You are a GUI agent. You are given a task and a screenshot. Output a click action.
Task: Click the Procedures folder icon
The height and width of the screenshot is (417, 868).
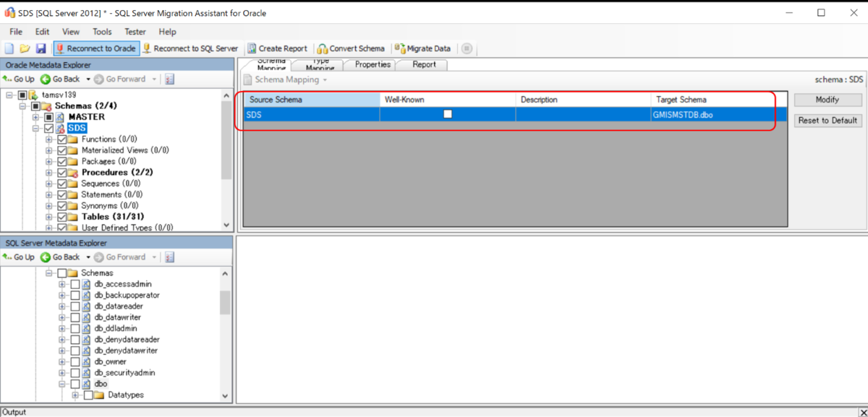pos(74,173)
